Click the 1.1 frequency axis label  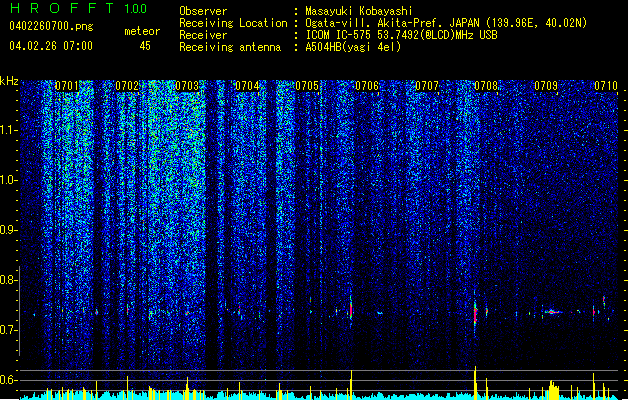pos(9,130)
